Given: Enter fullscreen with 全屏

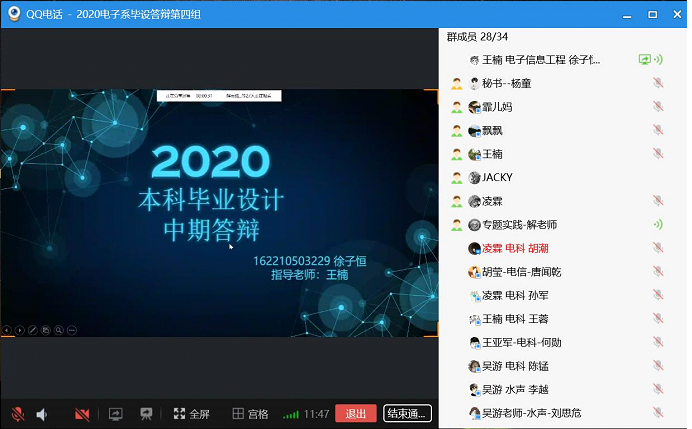Looking at the screenshot, I should click(191, 414).
